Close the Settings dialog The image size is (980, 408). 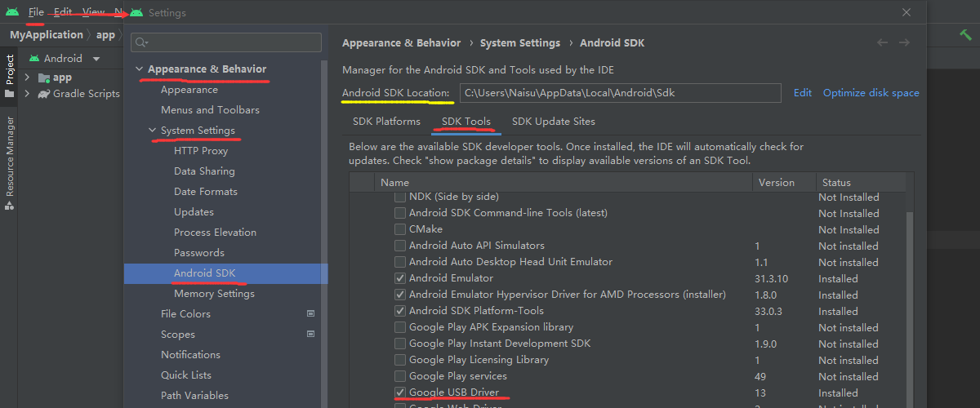[x=906, y=12]
